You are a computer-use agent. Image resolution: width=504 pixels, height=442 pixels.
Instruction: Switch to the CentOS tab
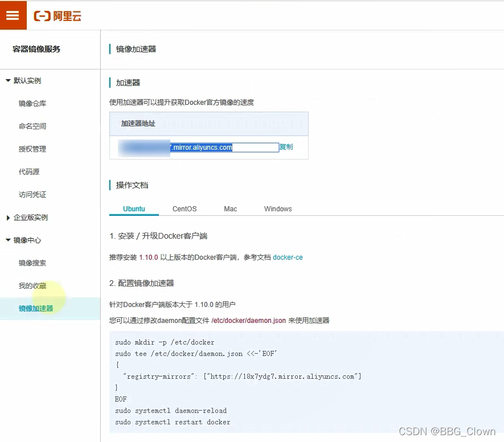[x=185, y=209]
